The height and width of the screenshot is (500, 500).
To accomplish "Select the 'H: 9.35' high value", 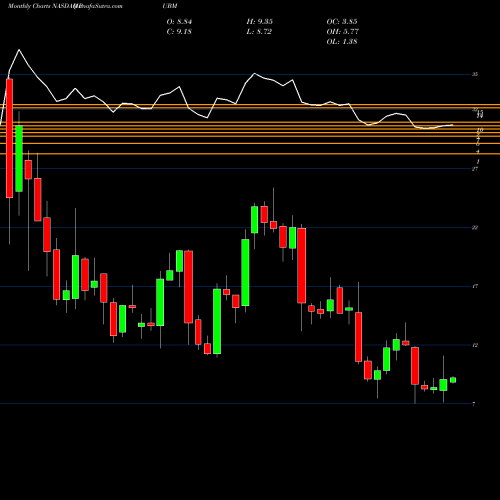I will tap(260, 22).
